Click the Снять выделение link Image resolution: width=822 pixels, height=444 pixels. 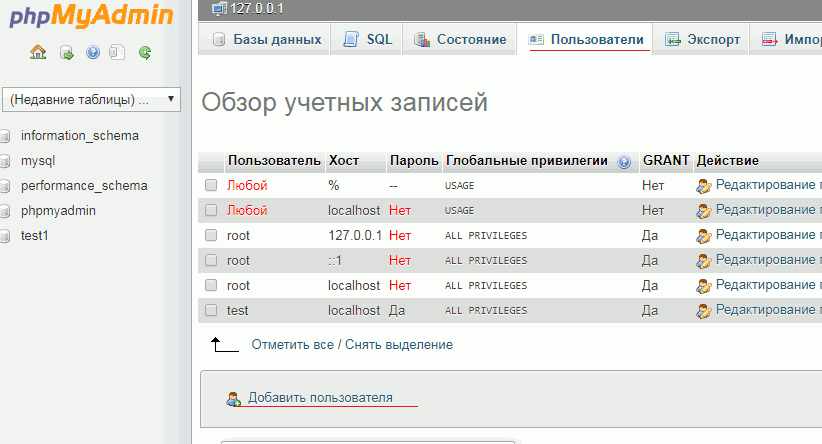point(399,344)
